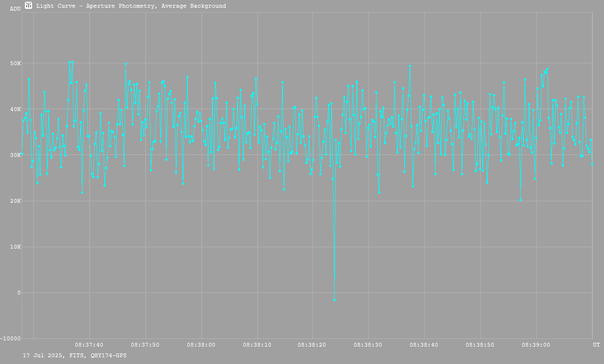Image resolution: width=604 pixels, height=364 pixels.
Task: Click the 08:38:50 time axis label
Action: coord(480,345)
